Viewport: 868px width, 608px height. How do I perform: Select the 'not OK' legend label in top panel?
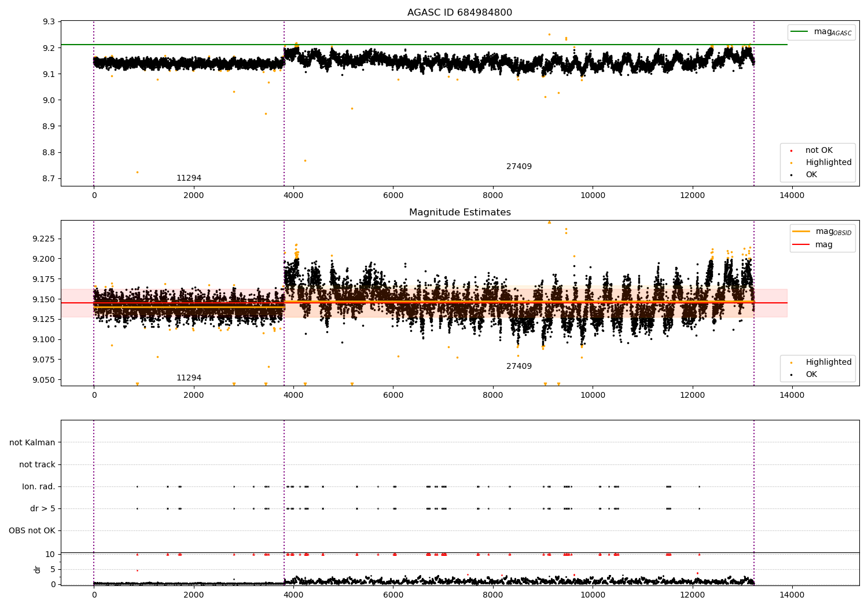pos(819,151)
